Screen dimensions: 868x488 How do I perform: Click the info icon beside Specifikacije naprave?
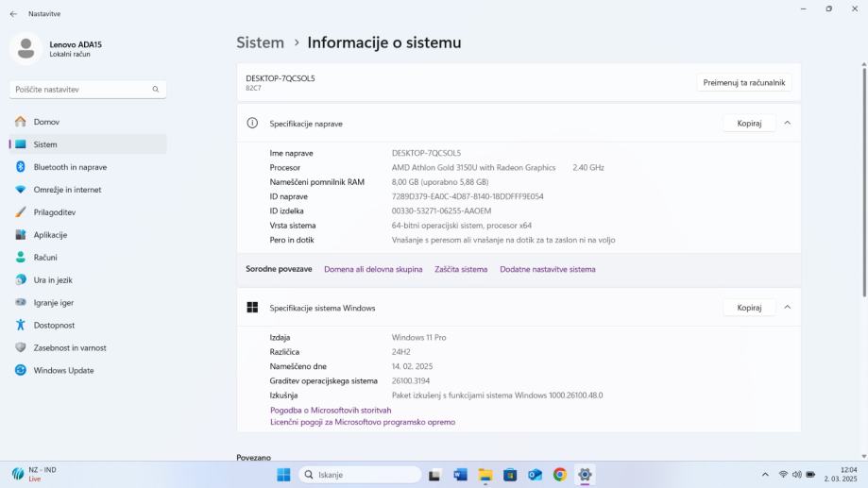coord(252,123)
